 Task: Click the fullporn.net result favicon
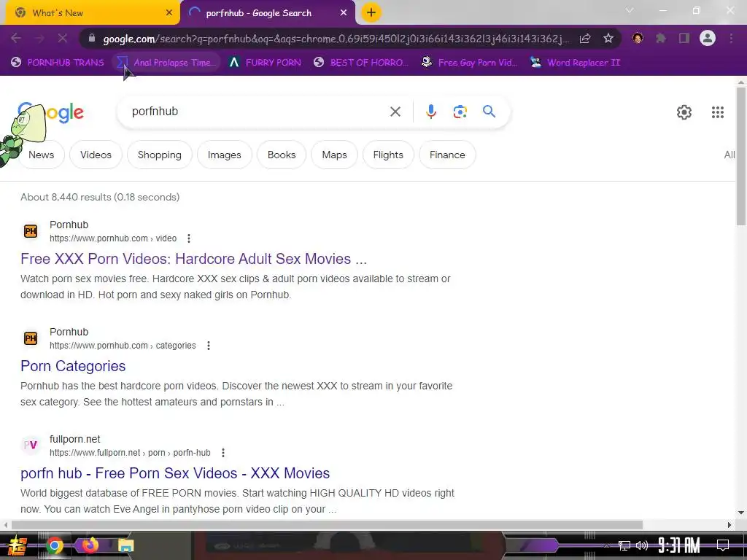pyautogui.click(x=31, y=446)
